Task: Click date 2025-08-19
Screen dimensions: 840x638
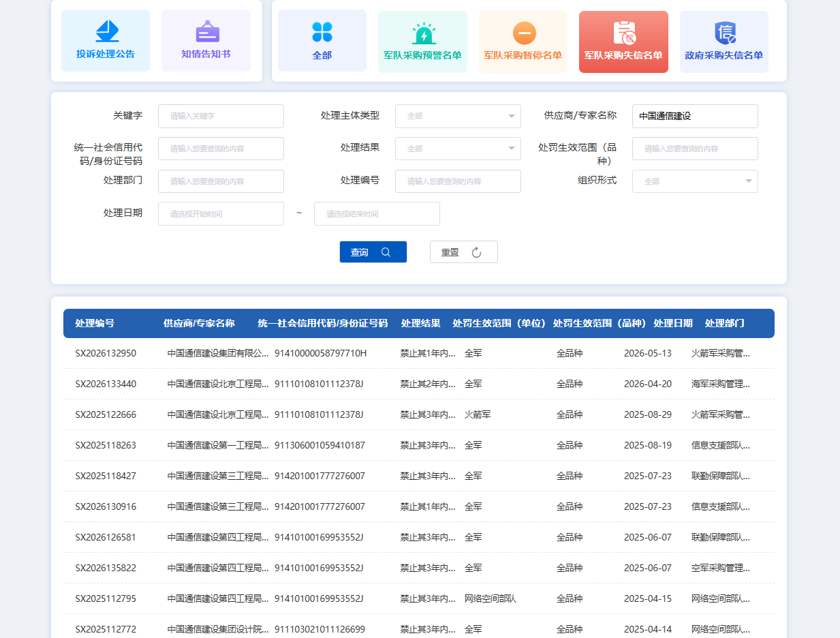Action: tap(648, 445)
